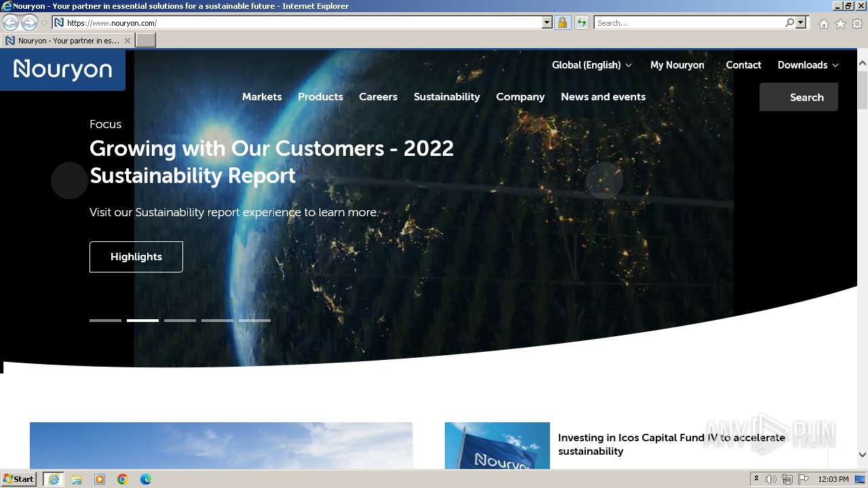This screenshot has height=488, width=868.
Task: Click in the IE search input field
Action: coord(689,23)
